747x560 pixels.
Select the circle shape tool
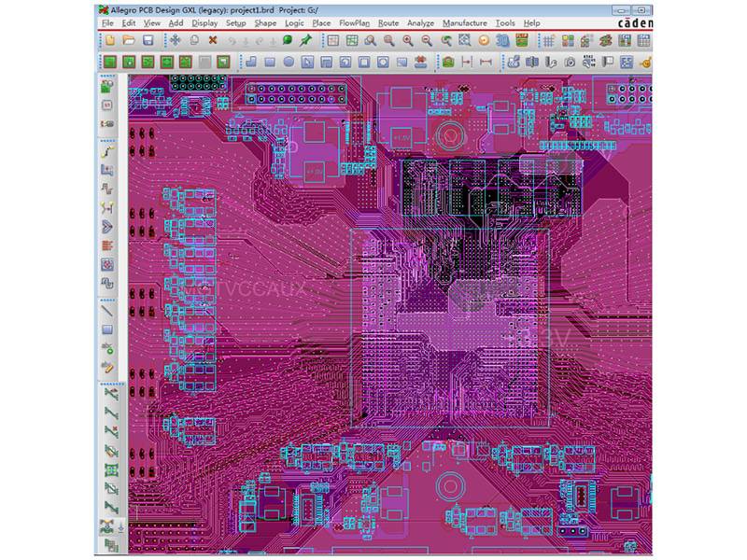[289, 62]
